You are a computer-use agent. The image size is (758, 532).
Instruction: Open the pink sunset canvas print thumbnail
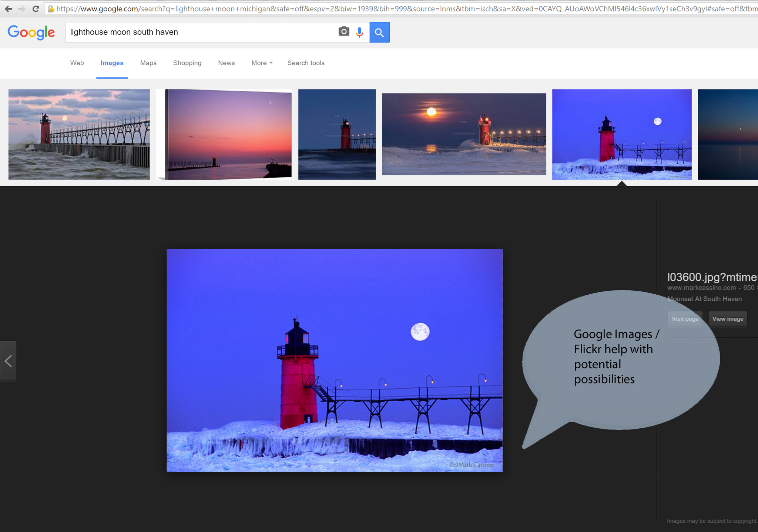pyautogui.click(x=224, y=134)
